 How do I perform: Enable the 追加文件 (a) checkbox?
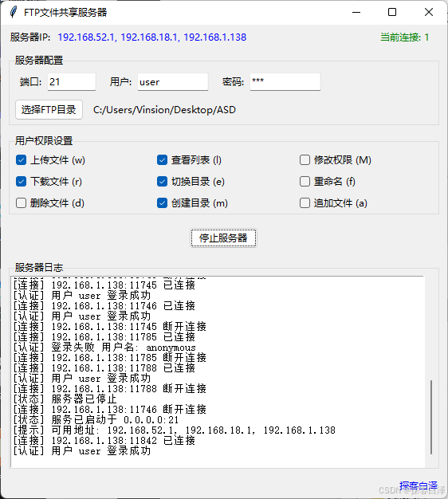pos(305,203)
